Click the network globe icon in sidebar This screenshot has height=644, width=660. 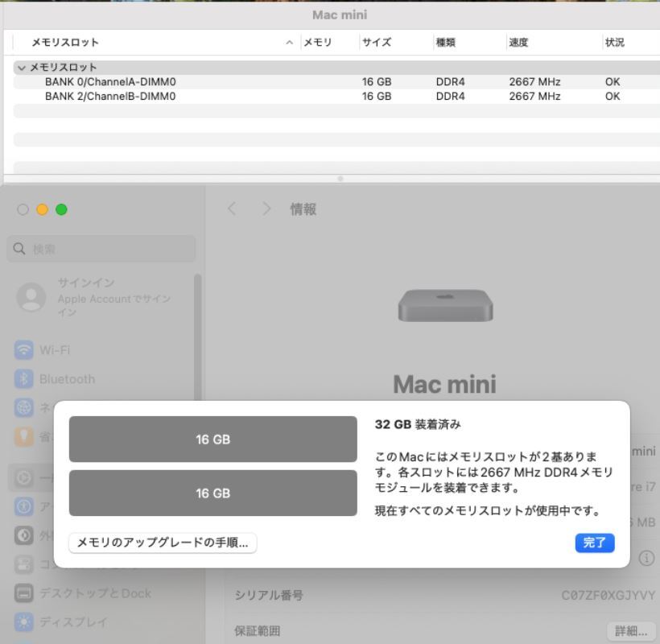click(24, 407)
